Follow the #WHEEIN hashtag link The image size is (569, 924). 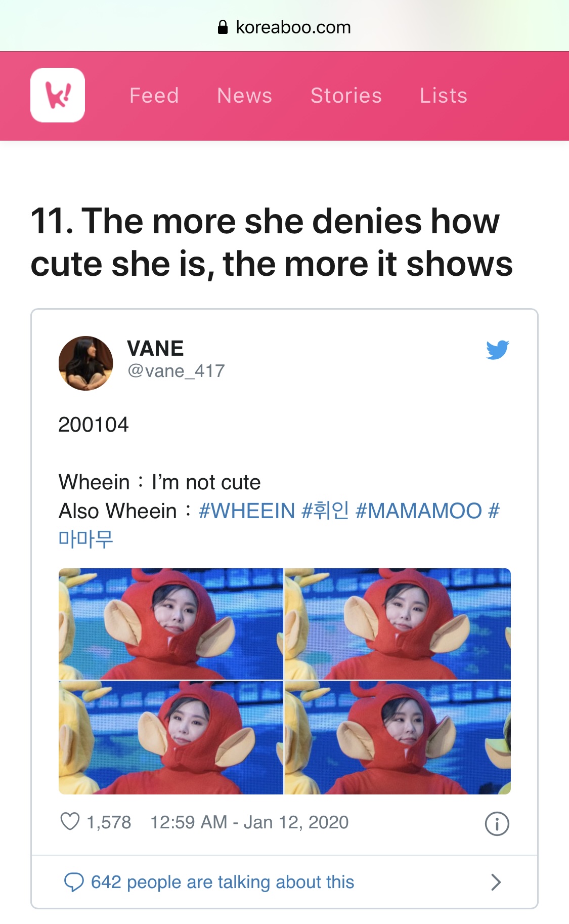247,511
